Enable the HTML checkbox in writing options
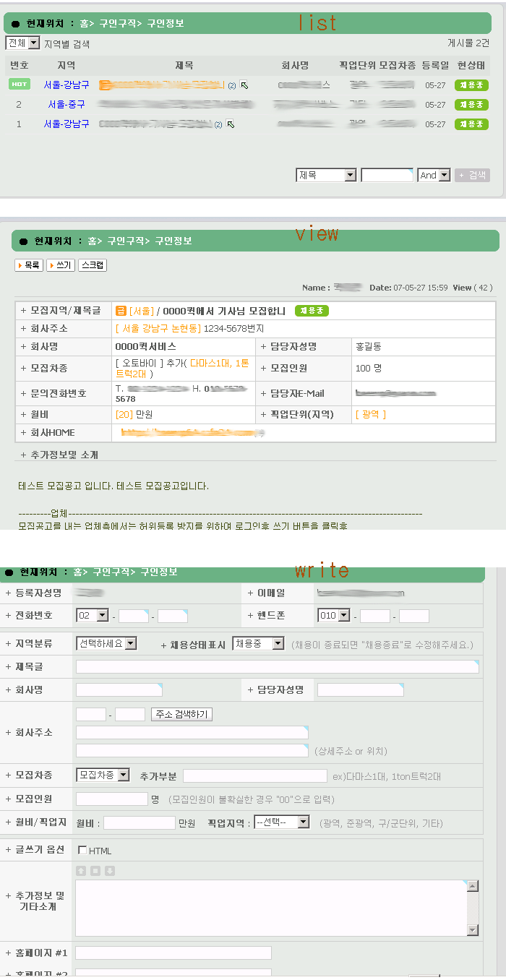This screenshot has height=980, width=506. coord(82,851)
